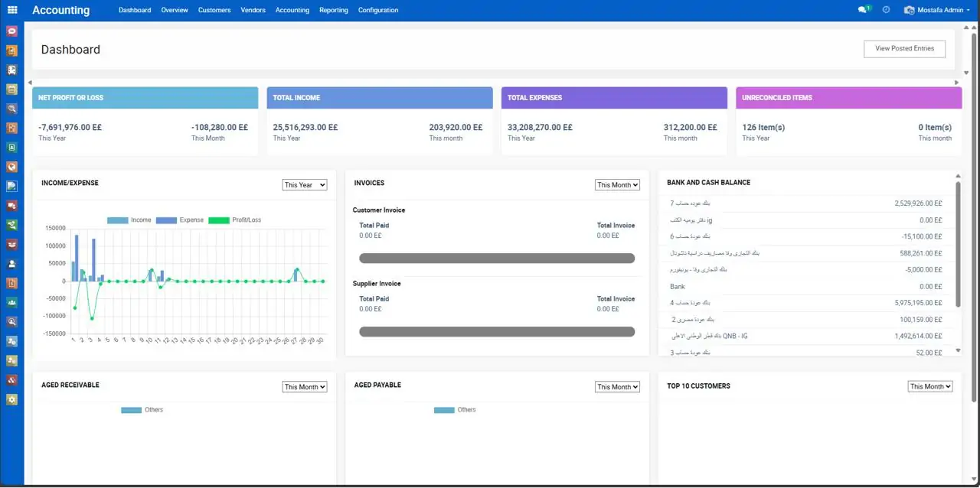This screenshot has height=488, width=980.
Task: Open the Top 10 Customers period dropdown
Action: pyautogui.click(x=929, y=386)
